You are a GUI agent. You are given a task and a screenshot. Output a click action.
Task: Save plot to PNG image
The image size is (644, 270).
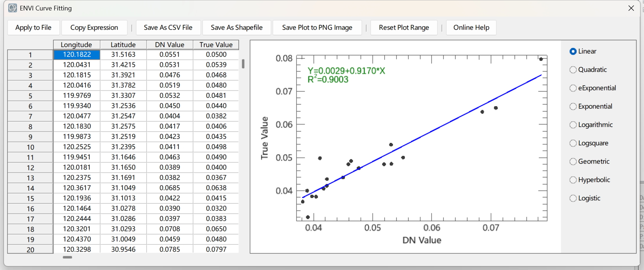317,27
